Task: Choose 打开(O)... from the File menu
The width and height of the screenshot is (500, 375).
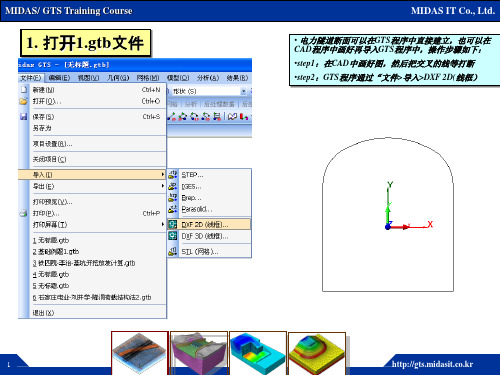Action: [x=92, y=101]
